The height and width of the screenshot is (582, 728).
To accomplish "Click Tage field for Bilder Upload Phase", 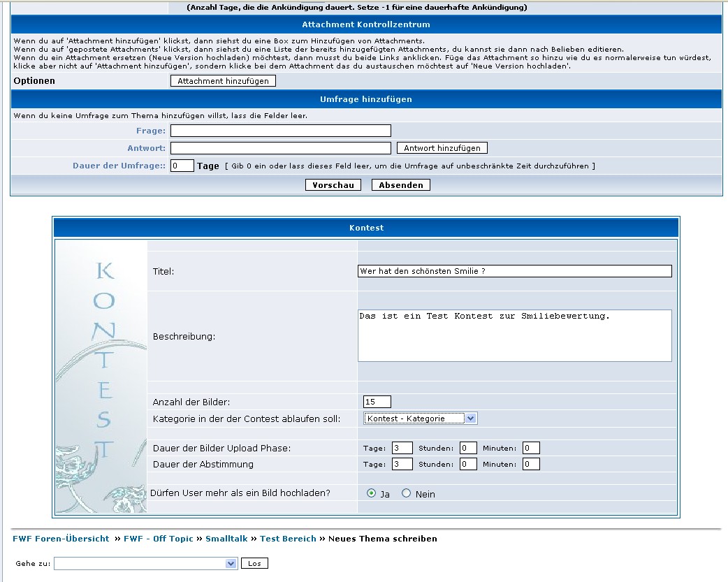I will pyautogui.click(x=402, y=448).
